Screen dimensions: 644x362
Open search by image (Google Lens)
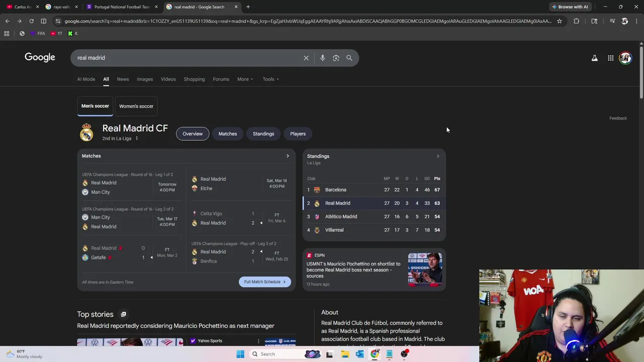pyautogui.click(x=336, y=58)
